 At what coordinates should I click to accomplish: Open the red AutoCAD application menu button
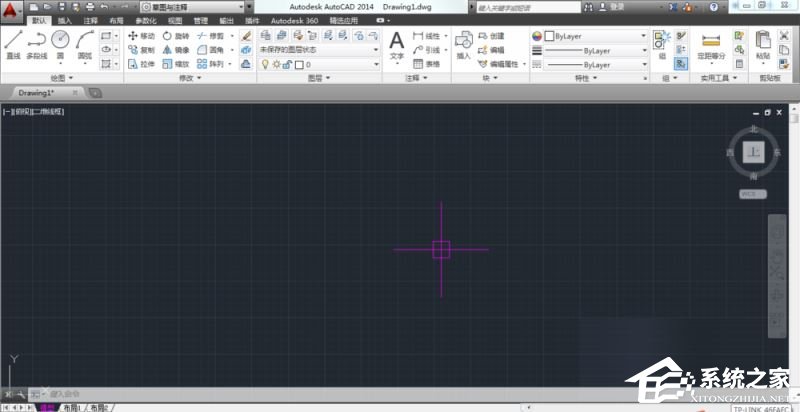pyautogui.click(x=12, y=11)
